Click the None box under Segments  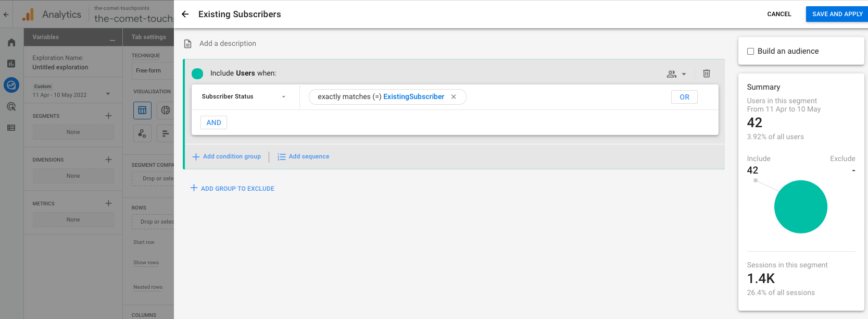pos(73,132)
